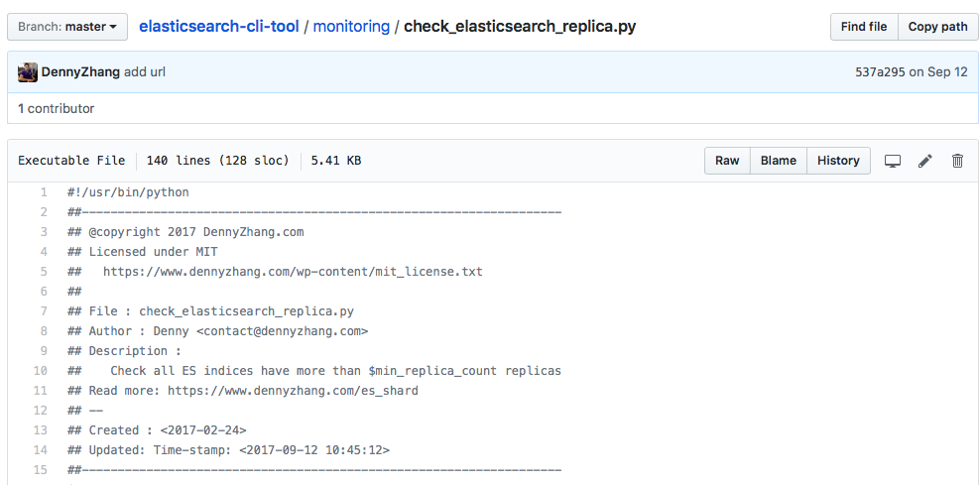This screenshot has height=485, width=980.
Task: Select line number 5
Action: click(44, 272)
